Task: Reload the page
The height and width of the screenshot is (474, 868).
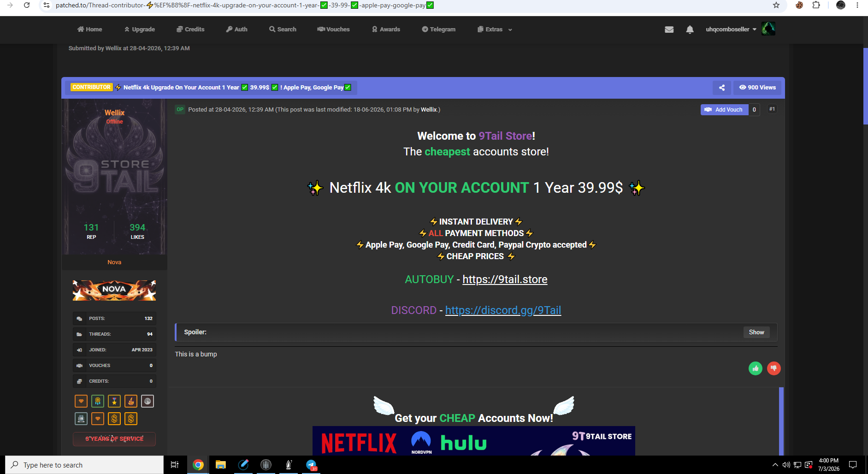Action: coord(27,5)
